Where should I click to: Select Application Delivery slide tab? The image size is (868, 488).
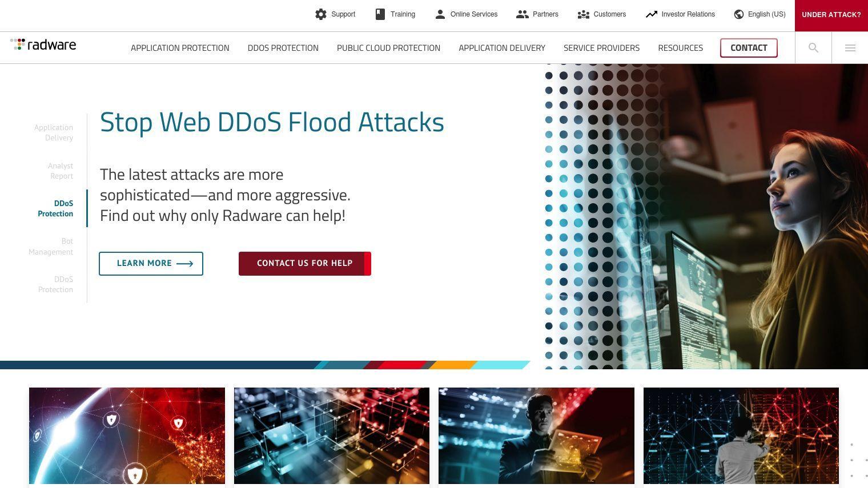tap(53, 132)
